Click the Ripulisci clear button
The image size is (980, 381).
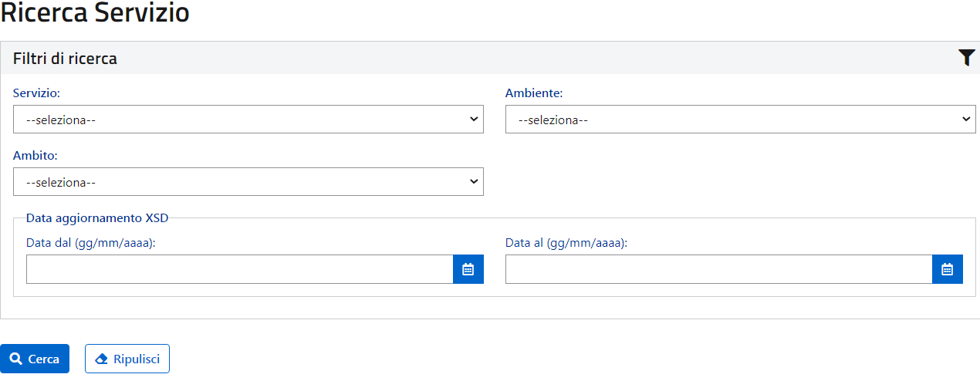click(127, 359)
